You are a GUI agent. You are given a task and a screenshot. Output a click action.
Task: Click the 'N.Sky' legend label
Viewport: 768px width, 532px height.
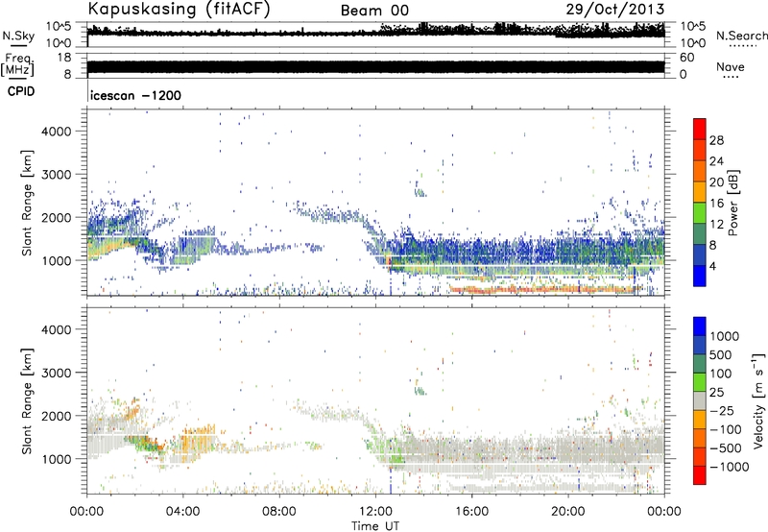[x=18, y=36]
